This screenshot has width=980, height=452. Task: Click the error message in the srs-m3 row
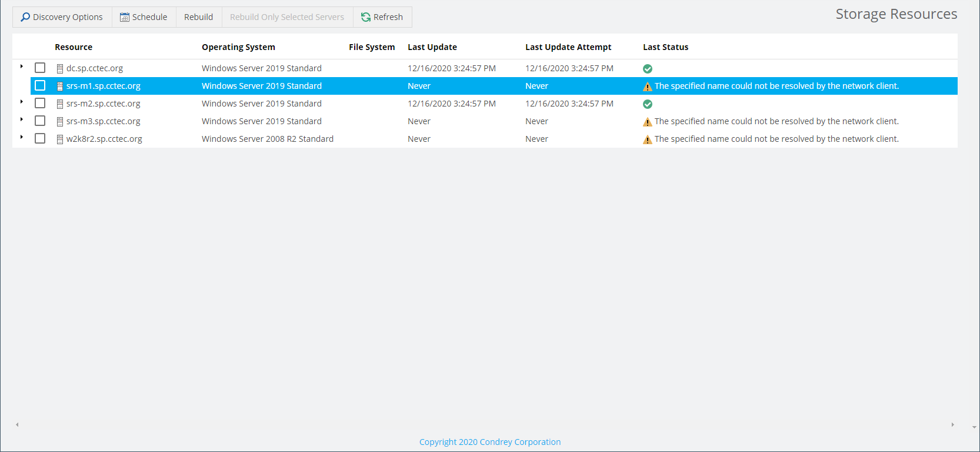(776, 121)
